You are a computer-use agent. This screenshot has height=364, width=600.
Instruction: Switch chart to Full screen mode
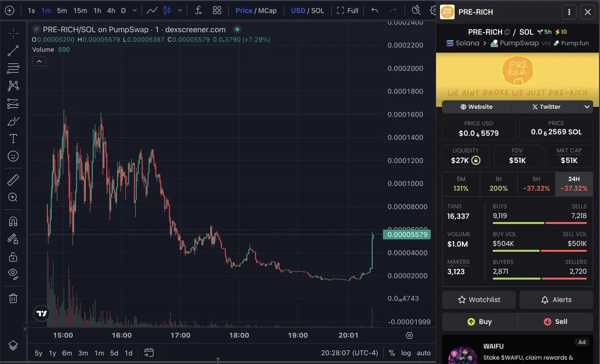(x=347, y=10)
